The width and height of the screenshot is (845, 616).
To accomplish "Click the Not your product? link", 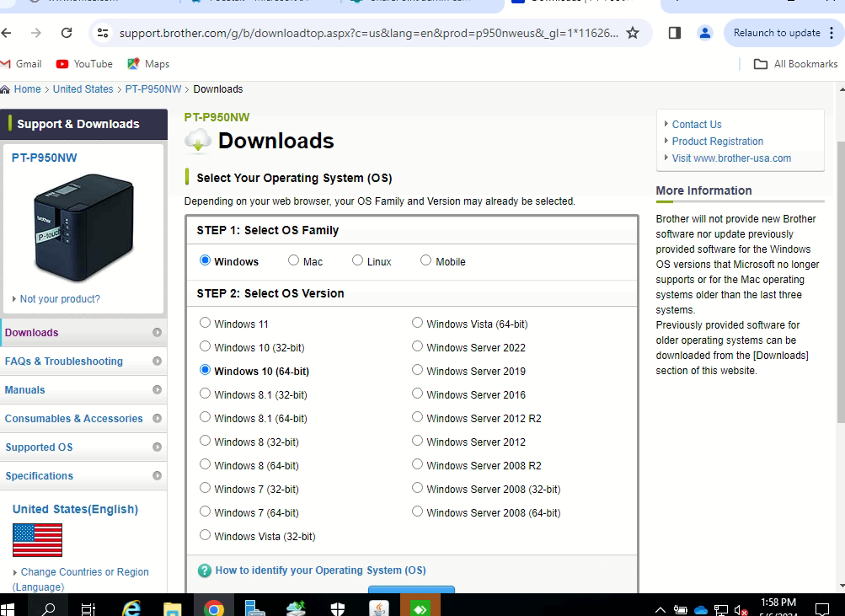I will [60, 299].
